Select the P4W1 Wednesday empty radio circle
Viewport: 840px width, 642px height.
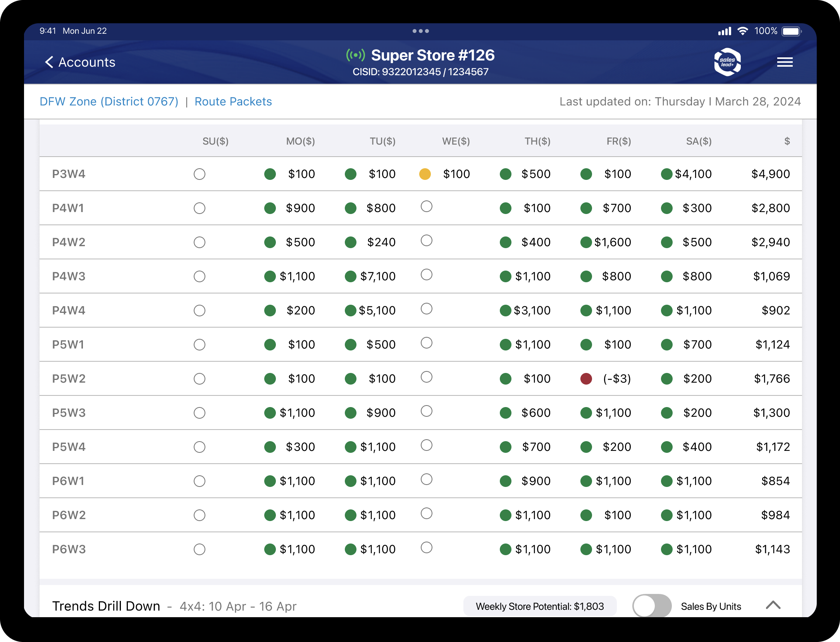(426, 207)
